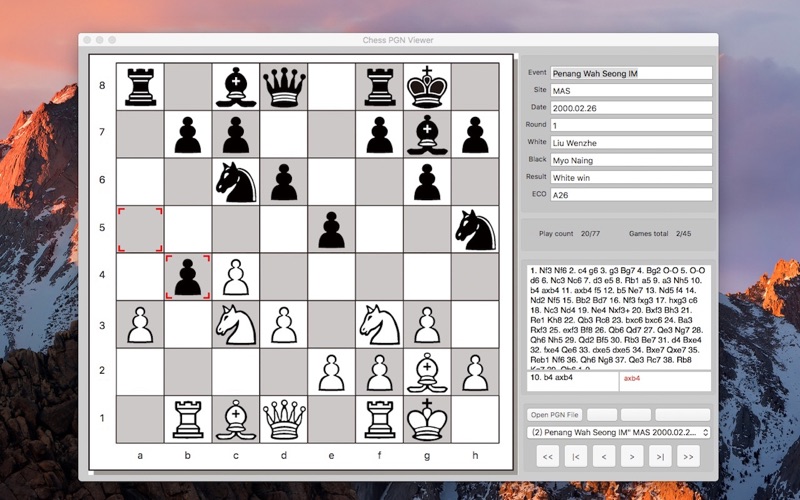Click the Date field 2000.02.26

[x=631, y=108]
